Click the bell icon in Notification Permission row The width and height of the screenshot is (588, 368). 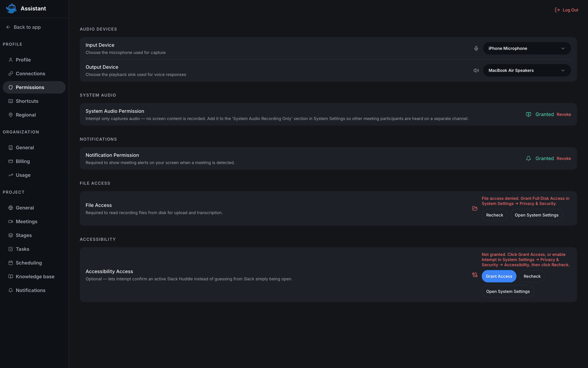pyautogui.click(x=528, y=158)
